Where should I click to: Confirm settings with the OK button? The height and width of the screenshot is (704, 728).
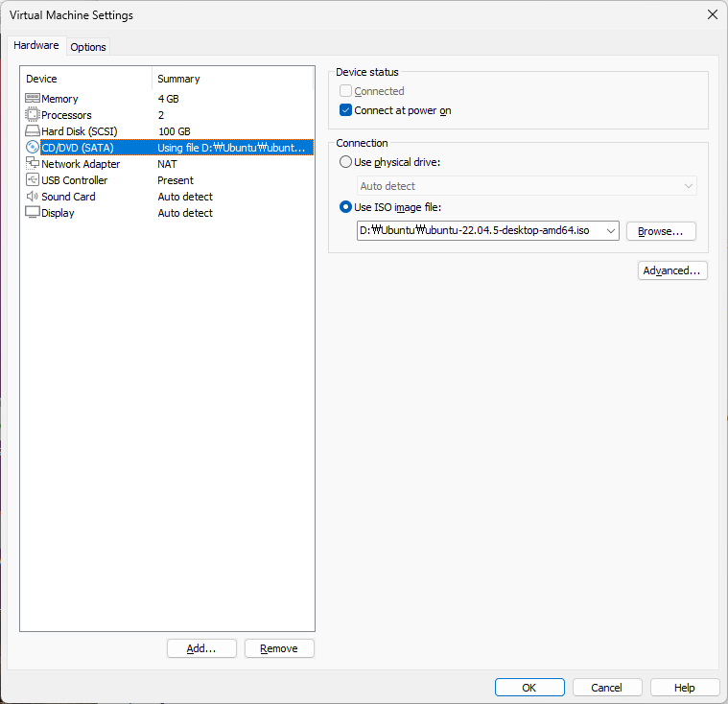coord(529,688)
